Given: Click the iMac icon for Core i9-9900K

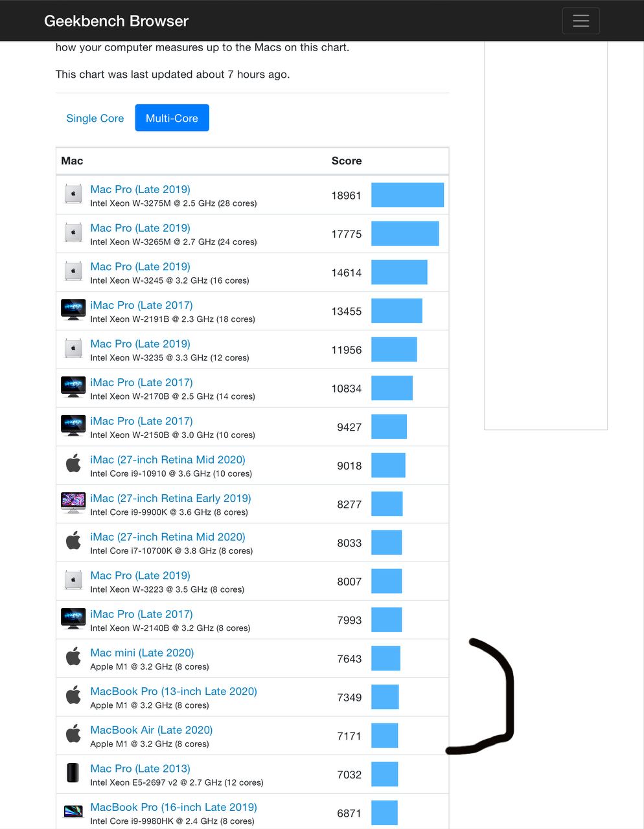Looking at the screenshot, I should (73, 503).
